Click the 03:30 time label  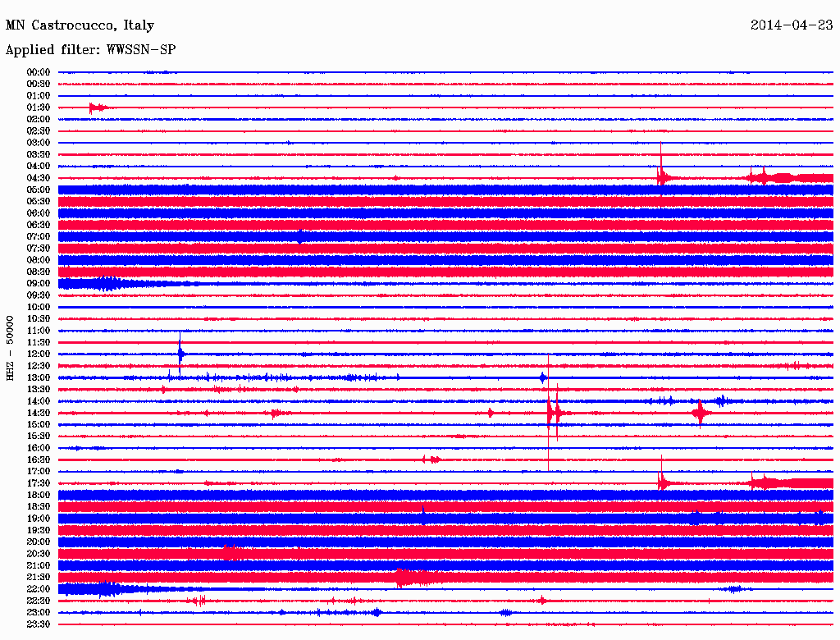click(39, 154)
